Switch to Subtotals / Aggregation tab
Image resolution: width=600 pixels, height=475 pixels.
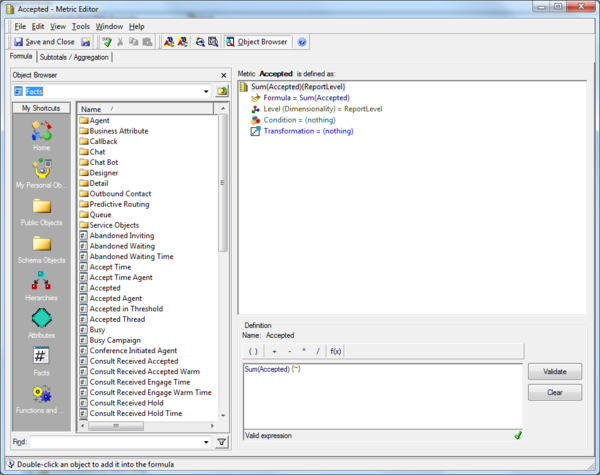click(75, 57)
